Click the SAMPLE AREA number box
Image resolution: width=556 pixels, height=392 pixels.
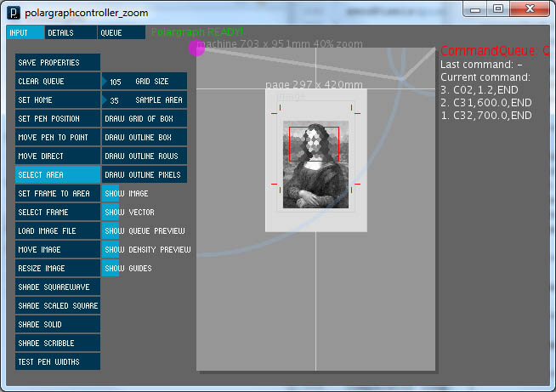click(x=145, y=100)
